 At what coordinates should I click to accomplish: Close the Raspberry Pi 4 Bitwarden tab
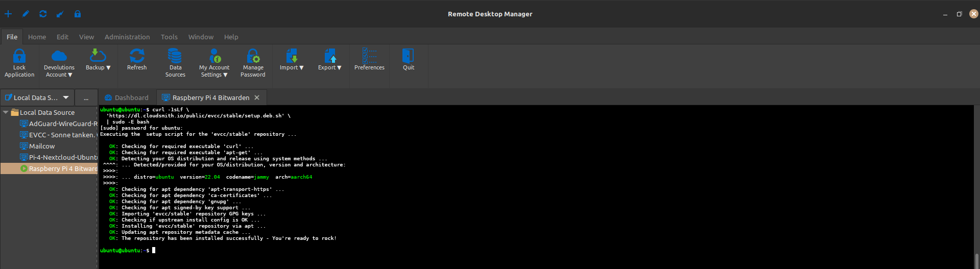(x=257, y=97)
